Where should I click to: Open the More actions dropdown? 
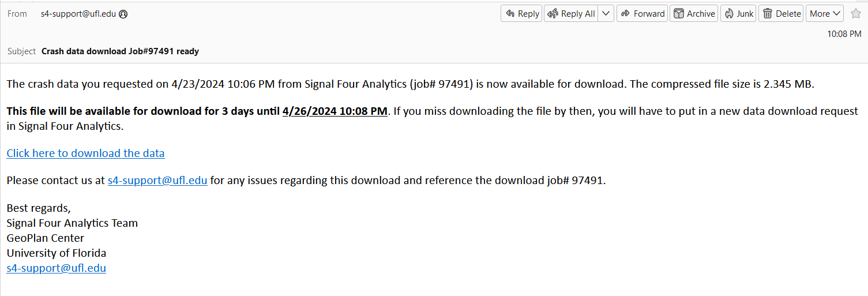click(825, 14)
